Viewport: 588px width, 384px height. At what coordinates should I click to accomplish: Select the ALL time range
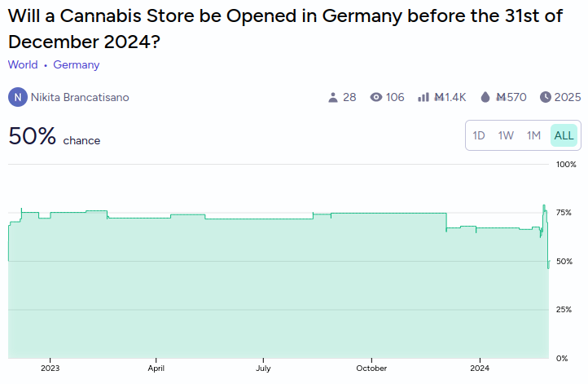pos(564,135)
